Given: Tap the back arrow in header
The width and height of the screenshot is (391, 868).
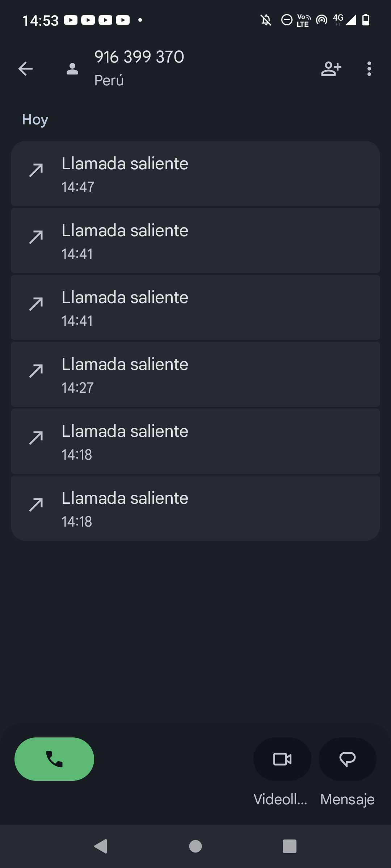Looking at the screenshot, I should 25,69.
